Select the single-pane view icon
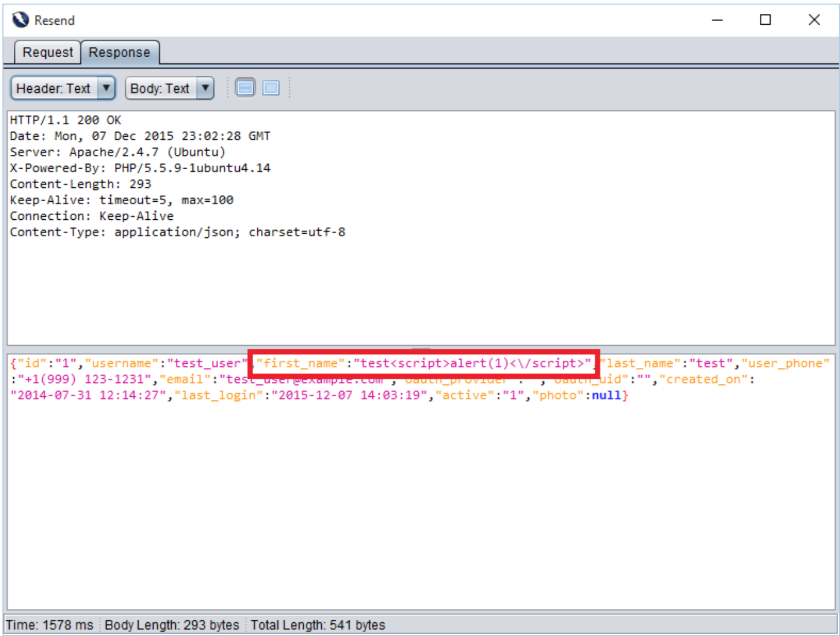The width and height of the screenshot is (840, 636). tap(271, 88)
